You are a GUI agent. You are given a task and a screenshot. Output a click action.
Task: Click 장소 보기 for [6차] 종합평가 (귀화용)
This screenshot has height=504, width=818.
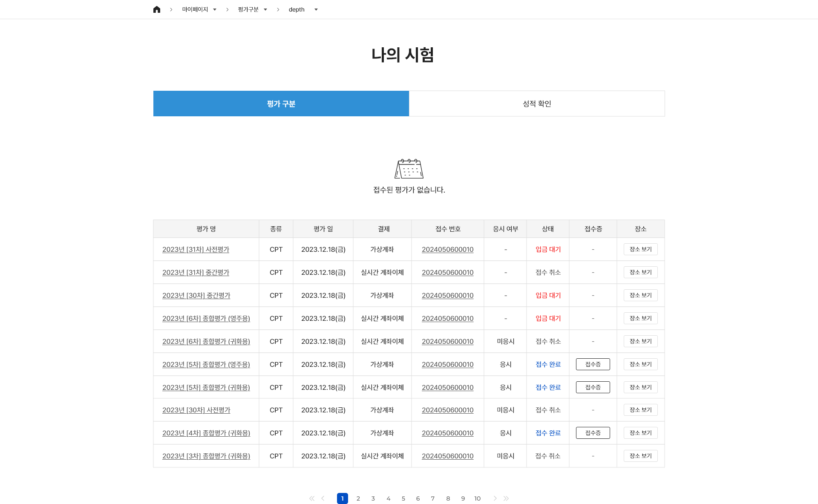(641, 341)
